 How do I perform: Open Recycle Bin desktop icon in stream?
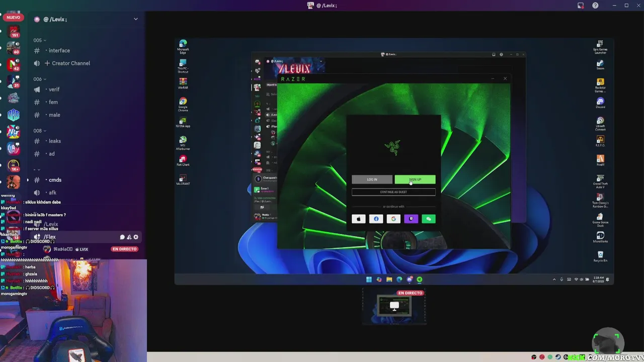tap(600, 257)
